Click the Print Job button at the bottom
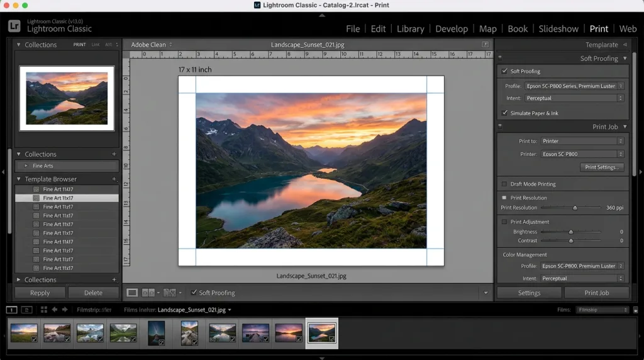Viewport: 644px width, 360px height. click(596, 293)
